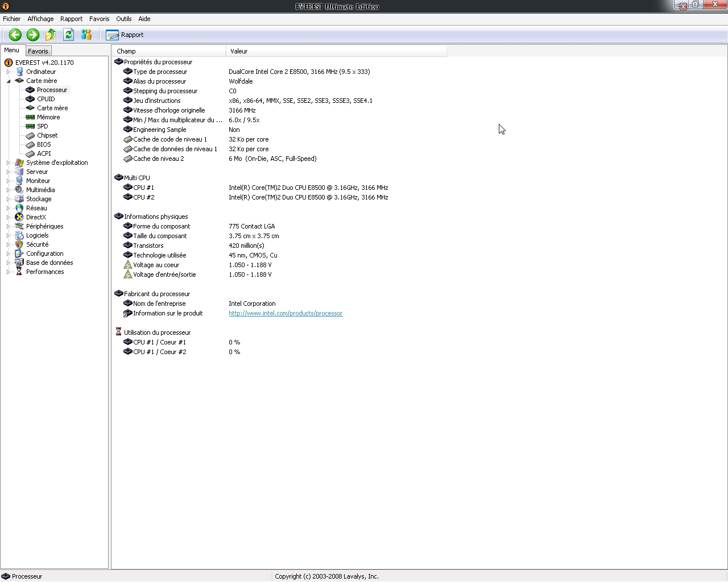Click the Refresh toolbar icon

point(68,35)
